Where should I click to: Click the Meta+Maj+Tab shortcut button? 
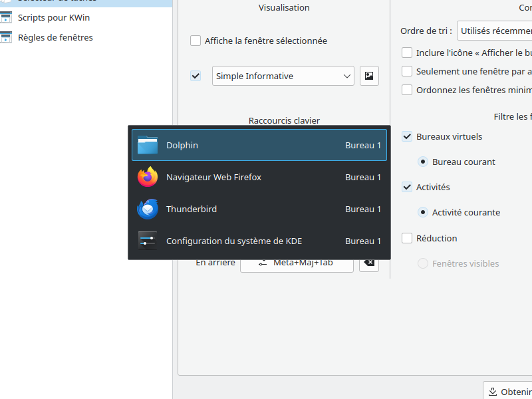(x=297, y=265)
